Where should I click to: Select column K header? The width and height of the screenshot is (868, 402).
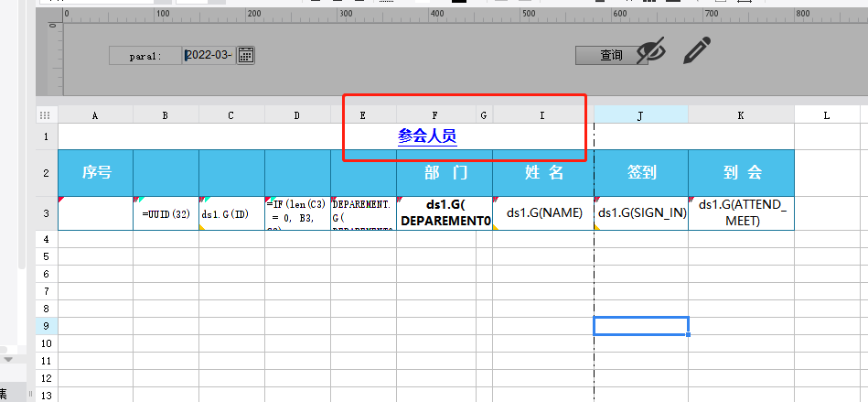tap(741, 115)
